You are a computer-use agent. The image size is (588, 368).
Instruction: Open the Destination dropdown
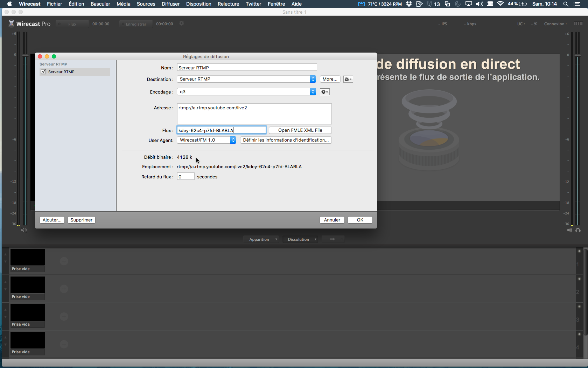[246, 79]
